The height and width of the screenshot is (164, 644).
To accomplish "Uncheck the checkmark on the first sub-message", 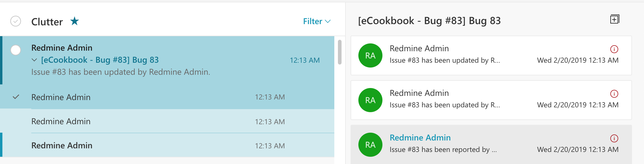I will pos(16,97).
